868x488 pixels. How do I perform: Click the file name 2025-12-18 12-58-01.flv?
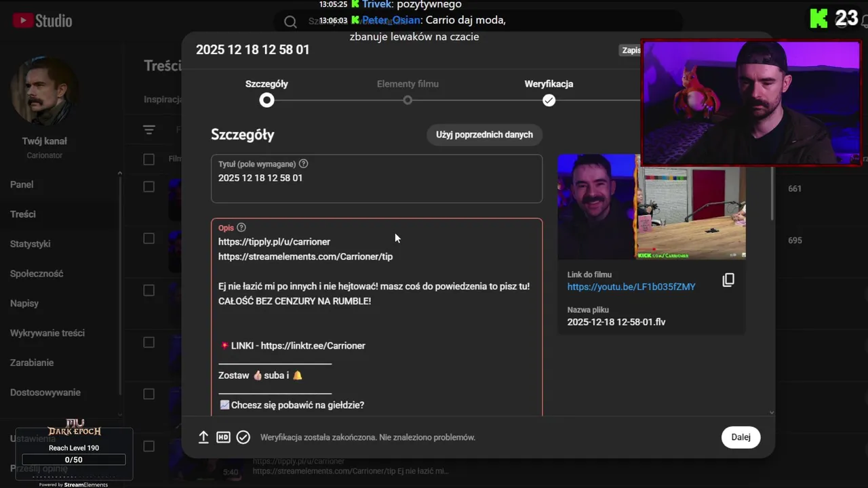[x=616, y=322]
